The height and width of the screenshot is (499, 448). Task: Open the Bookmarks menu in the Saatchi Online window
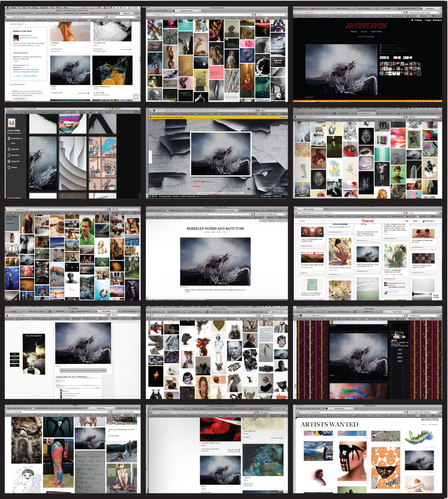click(44, 7)
